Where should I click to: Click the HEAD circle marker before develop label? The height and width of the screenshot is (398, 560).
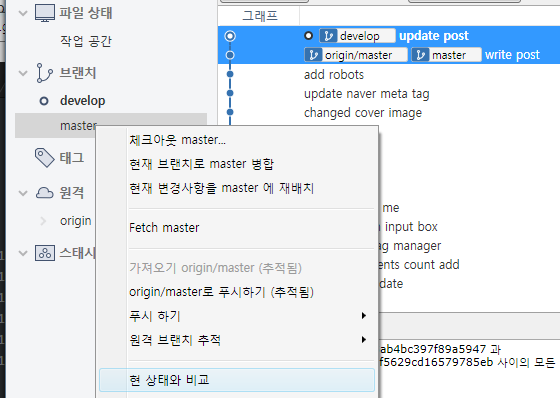coord(309,36)
